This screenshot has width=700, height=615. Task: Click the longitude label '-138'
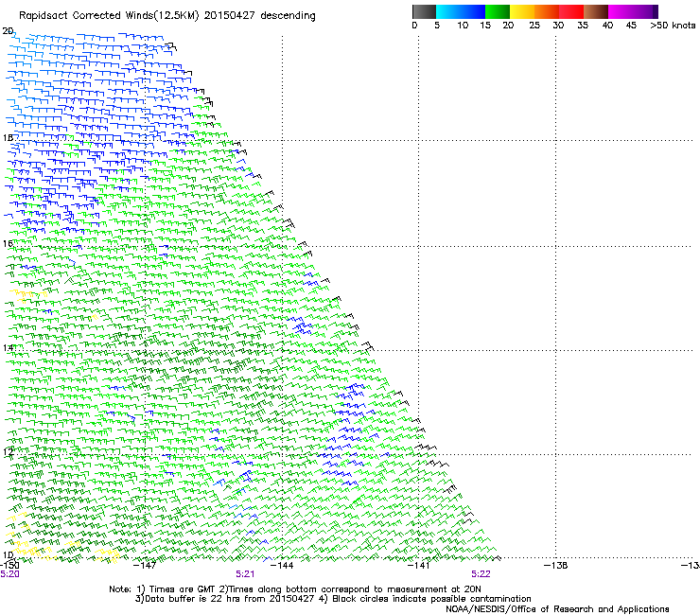tap(556, 566)
